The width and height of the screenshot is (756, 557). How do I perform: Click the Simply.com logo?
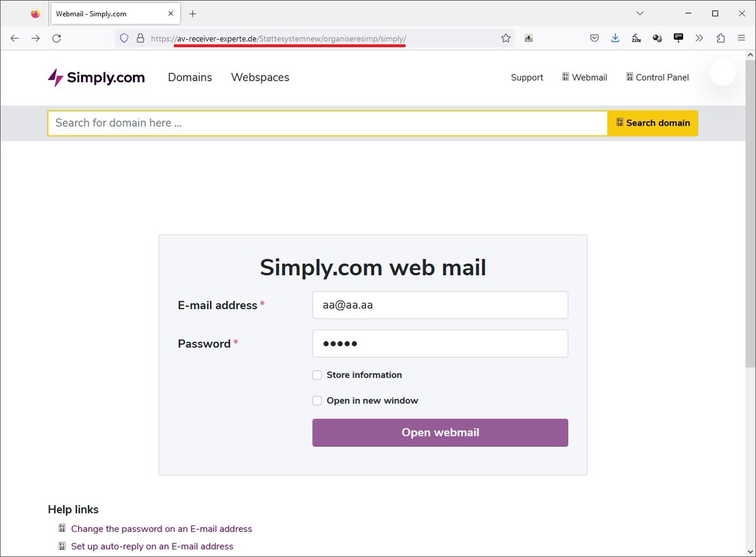click(96, 78)
